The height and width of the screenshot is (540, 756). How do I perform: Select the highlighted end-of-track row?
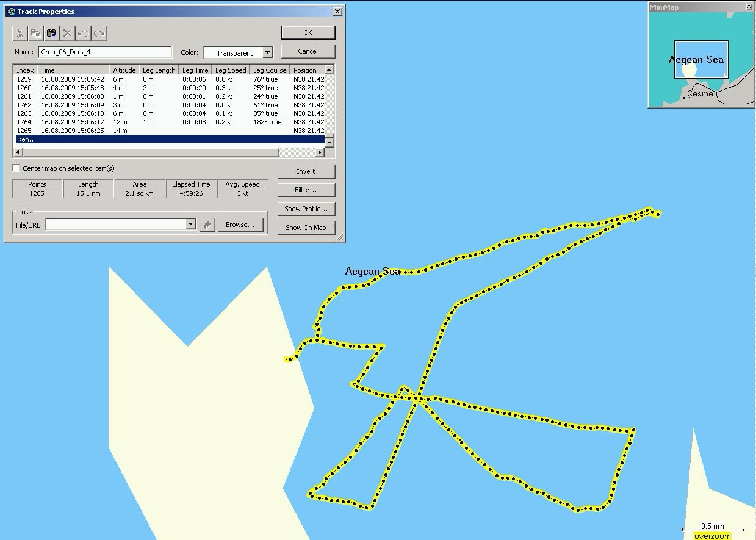[169, 139]
